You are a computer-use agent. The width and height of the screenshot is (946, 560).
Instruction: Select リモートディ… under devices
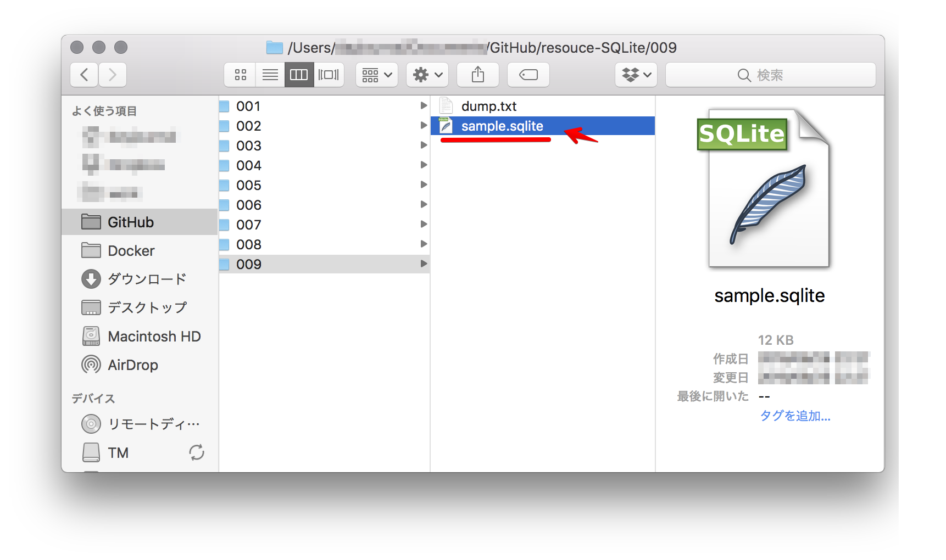pyautogui.click(x=140, y=424)
